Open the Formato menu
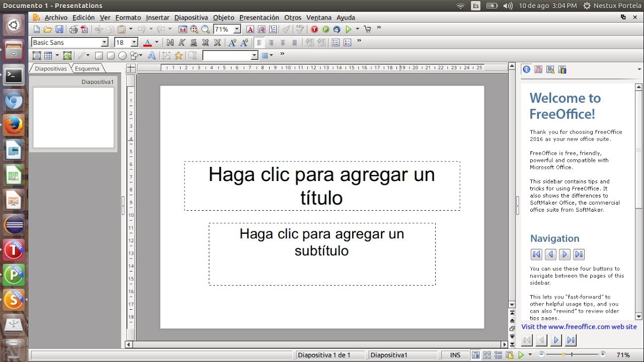The width and height of the screenshot is (644, 362). (128, 18)
